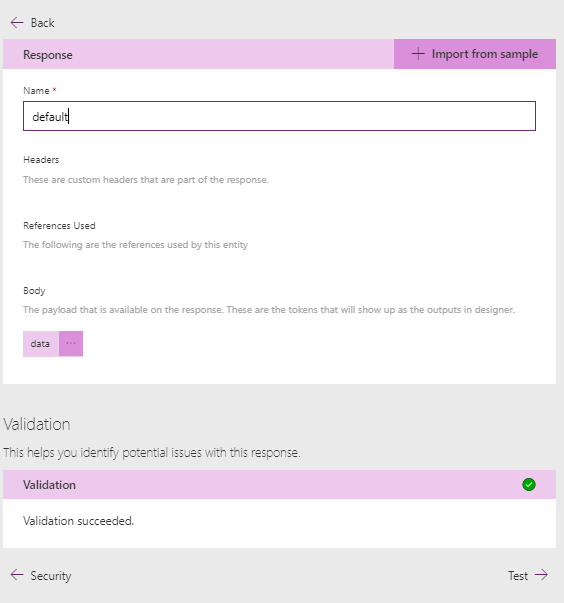Click the References Used section label
This screenshot has height=603, width=564.
click(59, 226)
